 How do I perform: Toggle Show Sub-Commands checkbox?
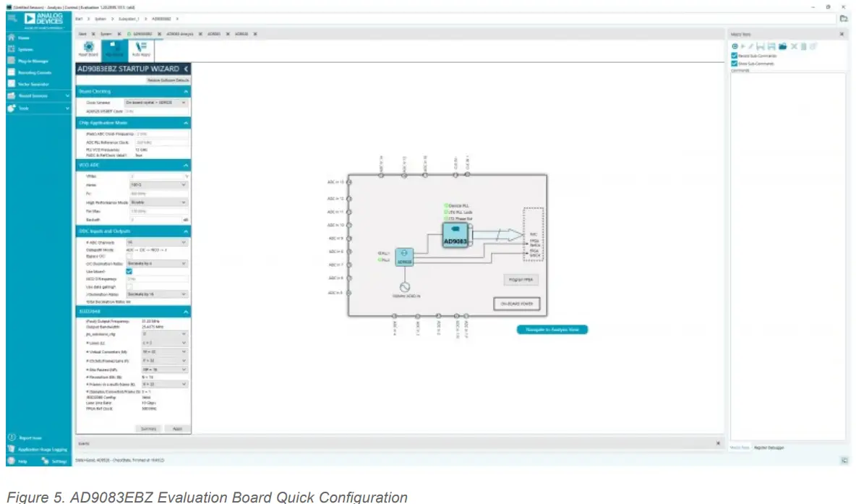pos(735,64)
